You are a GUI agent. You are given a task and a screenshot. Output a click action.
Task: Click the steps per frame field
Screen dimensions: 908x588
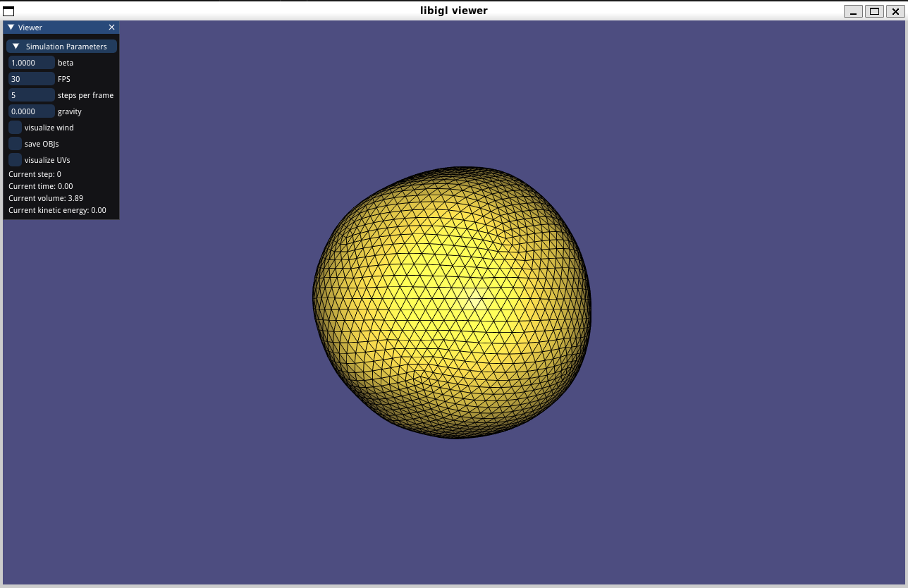(32, 95)
